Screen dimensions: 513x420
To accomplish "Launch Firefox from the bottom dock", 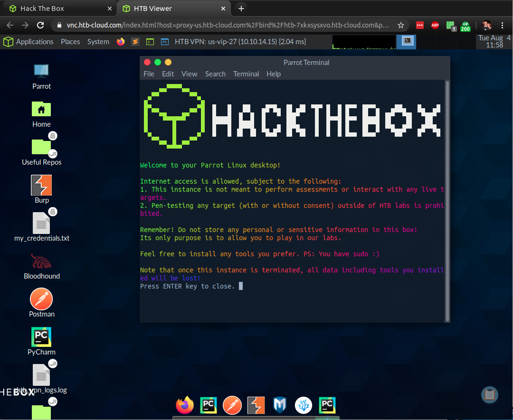I will point(185,405).
